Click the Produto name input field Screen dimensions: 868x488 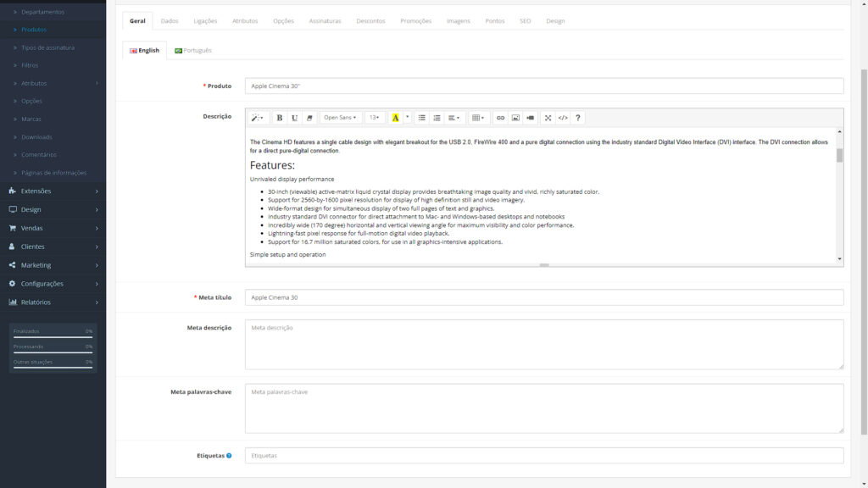coord(544,86)
